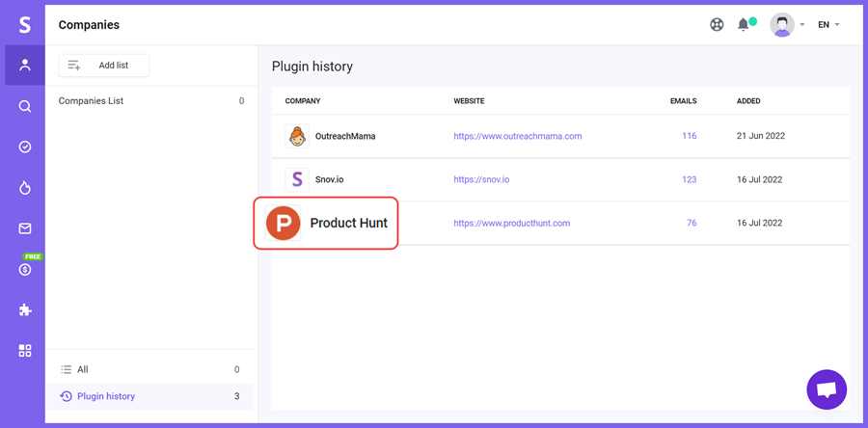Expand the account dropdown arrow beside avatar
Image resolution: width=868 pixels, height=428 pixels.
[x=802, y=25]
